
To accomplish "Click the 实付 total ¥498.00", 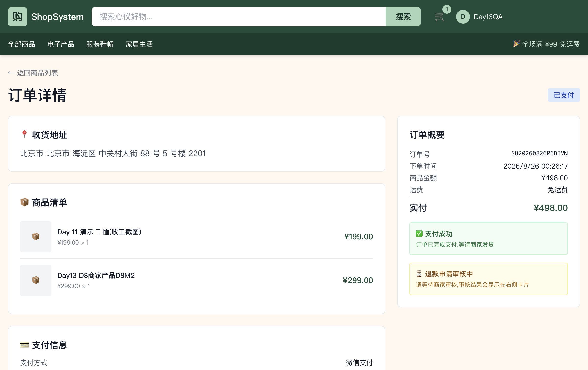I will [551, 208].
